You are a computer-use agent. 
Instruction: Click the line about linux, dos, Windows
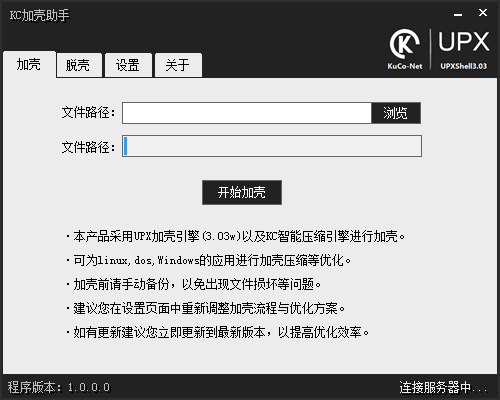208,260
